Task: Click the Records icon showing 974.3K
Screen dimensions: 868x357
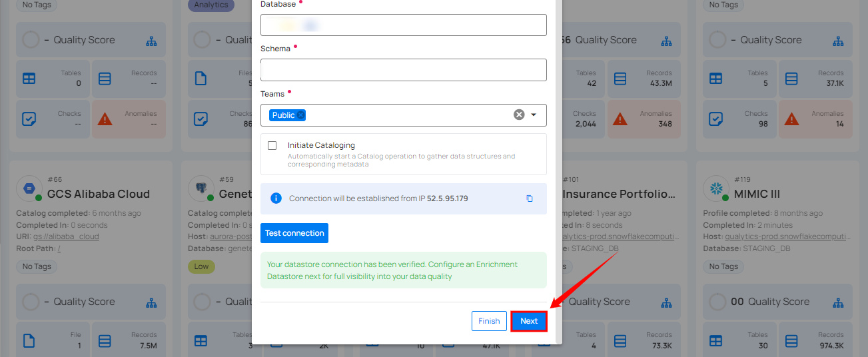Action: click(791, 340)
